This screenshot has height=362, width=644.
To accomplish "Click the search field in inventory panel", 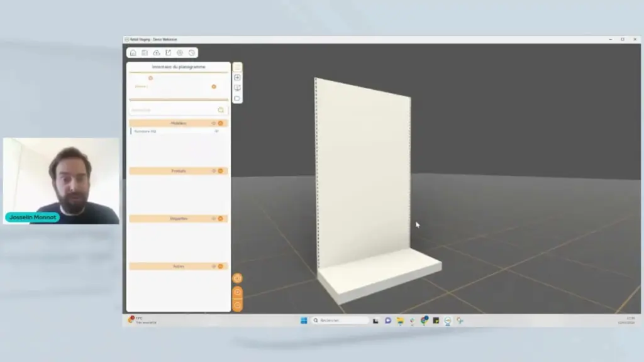I will pos(179,110).
